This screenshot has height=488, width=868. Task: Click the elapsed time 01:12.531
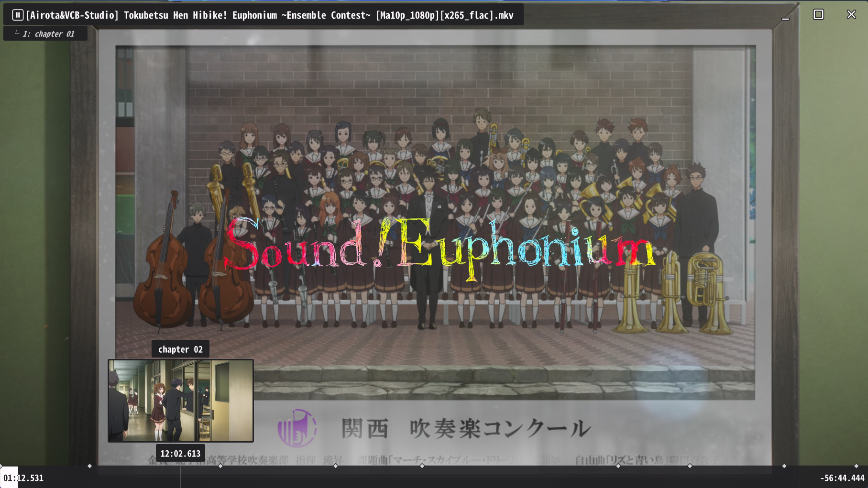(23, 478)
